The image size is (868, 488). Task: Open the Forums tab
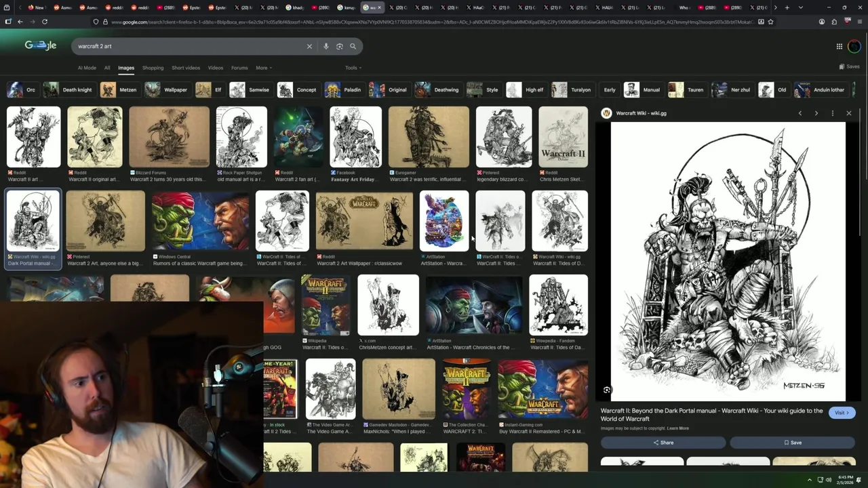click(239, 68)
